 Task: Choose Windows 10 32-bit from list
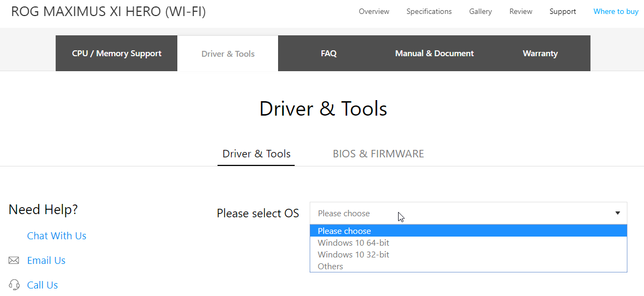click(354, 255)
